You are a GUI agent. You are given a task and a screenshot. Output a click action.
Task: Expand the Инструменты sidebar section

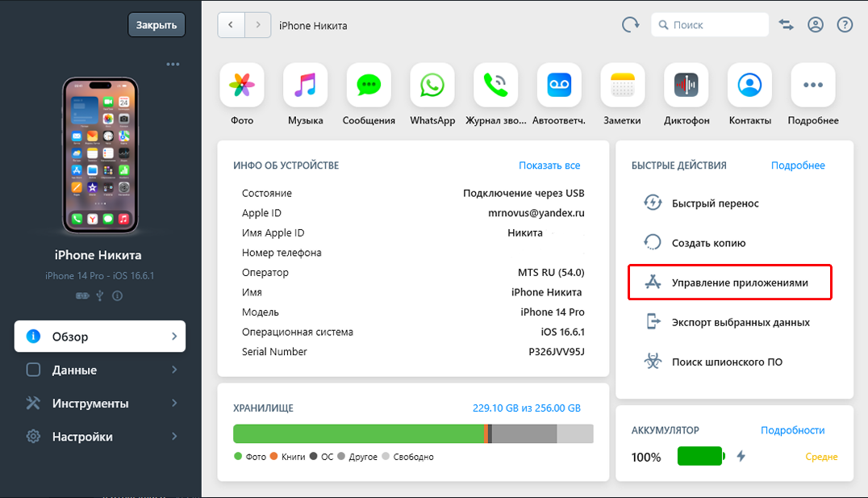pos(100,403)
